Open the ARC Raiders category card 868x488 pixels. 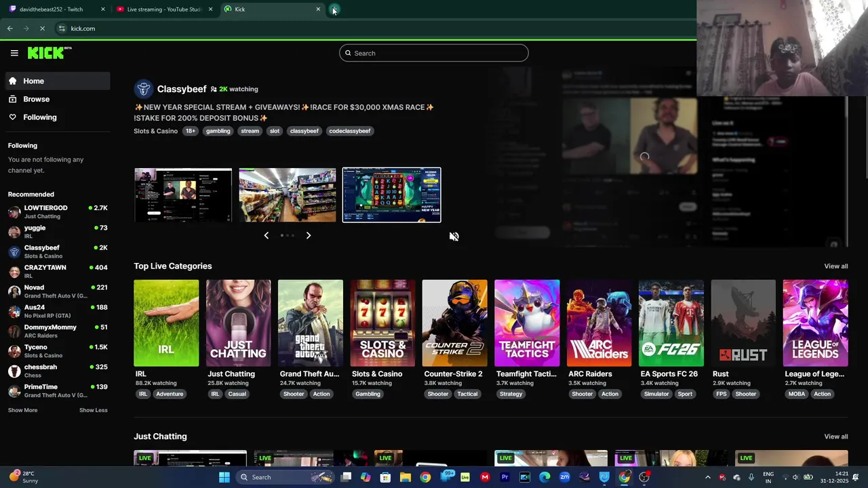pyautogui.click(x=599, y=323)
